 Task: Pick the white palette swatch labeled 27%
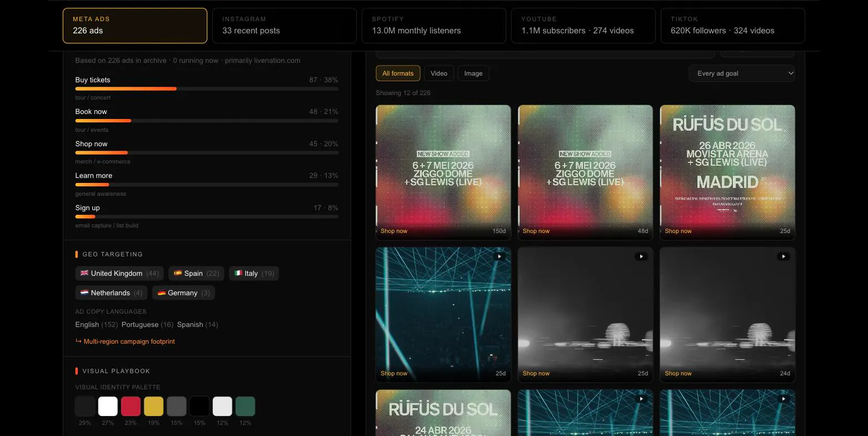(108, 407)
